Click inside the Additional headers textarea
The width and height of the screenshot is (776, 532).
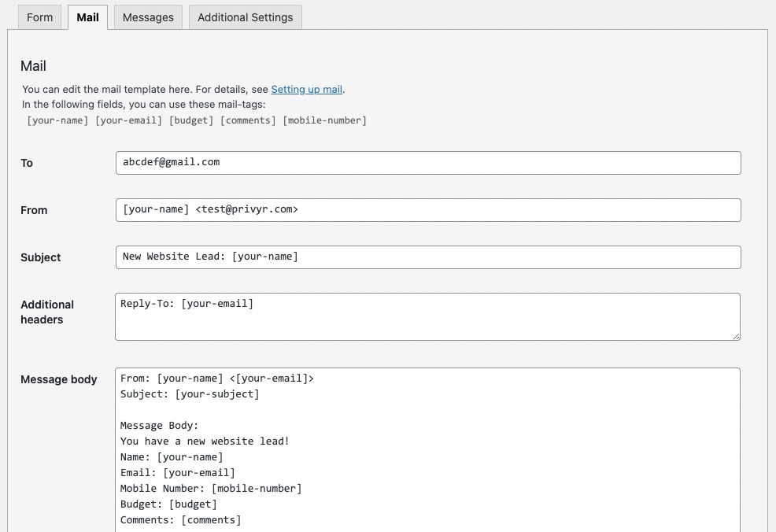click(427, 316)
